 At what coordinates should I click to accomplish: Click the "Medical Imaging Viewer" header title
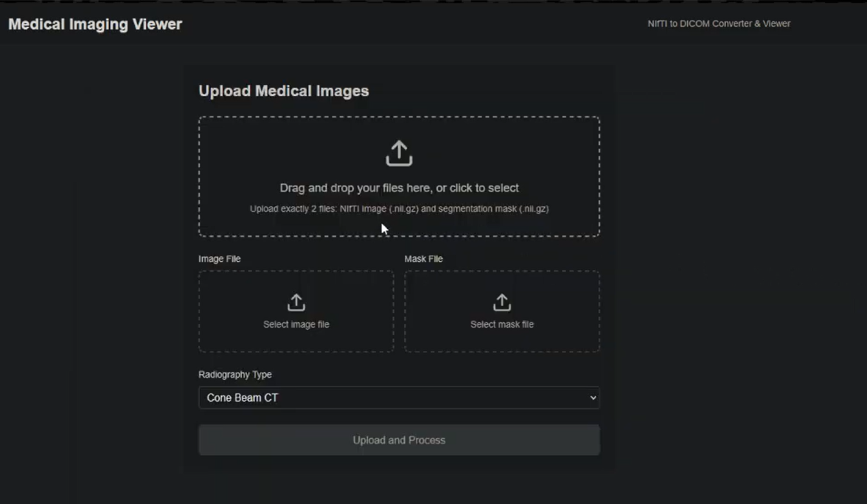tap(94, 24)
